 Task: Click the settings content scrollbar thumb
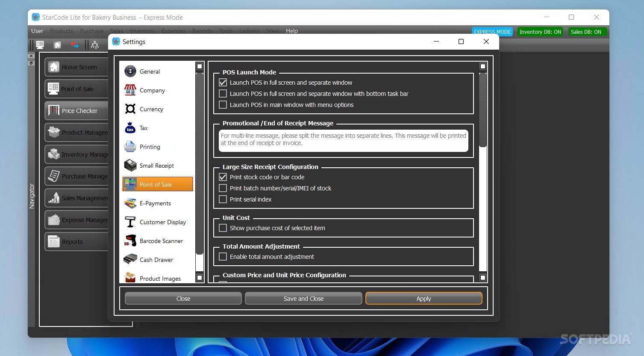tap(483, 110)
